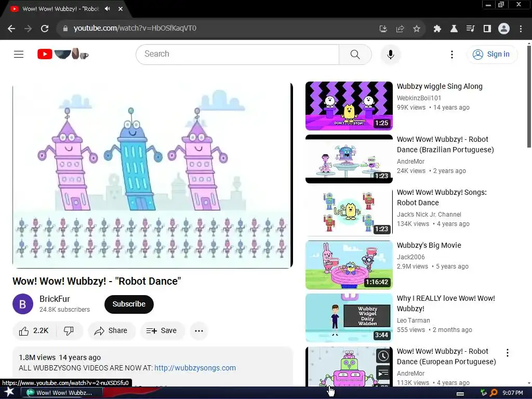Bookmark this page with star icon
The width and height of the screenshot is (532, 399).
tap(417, 29)
